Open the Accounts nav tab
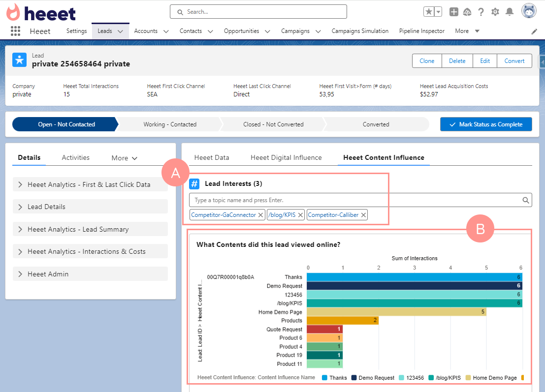This screenshot has width=545, height=392. coord(146,31)
